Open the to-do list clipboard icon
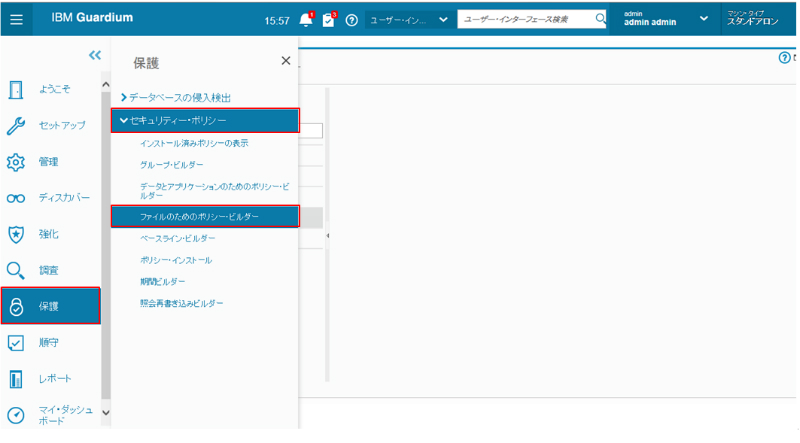The width and height of the screenshot is (800, 443). coord(329,20)
